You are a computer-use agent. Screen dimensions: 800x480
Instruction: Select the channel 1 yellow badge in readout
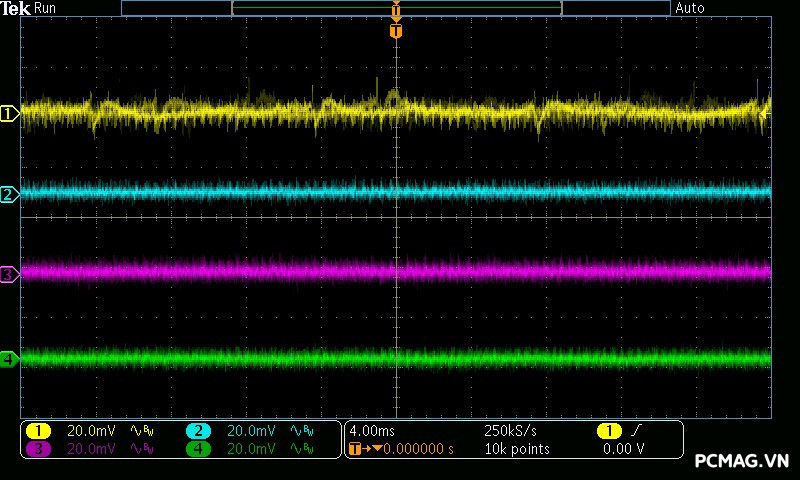click(x=38, y=431)
